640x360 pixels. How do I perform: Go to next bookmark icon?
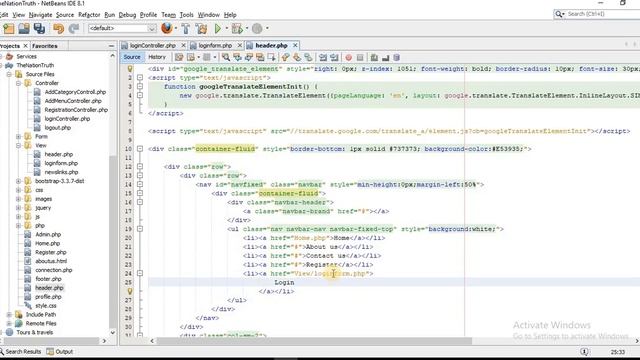point(297,57)
